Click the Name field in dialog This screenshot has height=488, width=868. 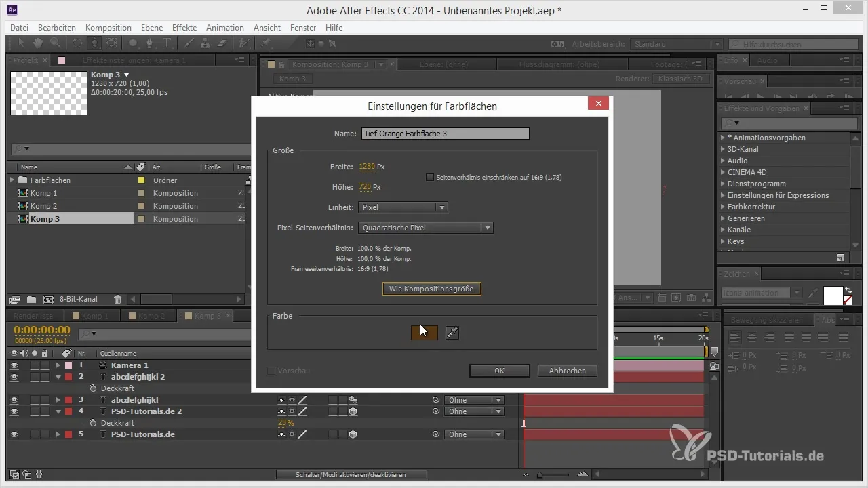[x=444, y=134]
